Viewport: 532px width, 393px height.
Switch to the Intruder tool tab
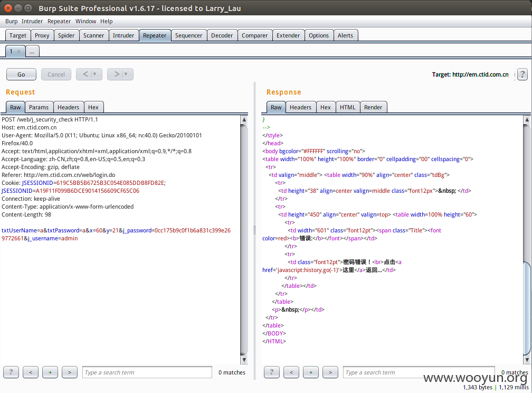123,35
